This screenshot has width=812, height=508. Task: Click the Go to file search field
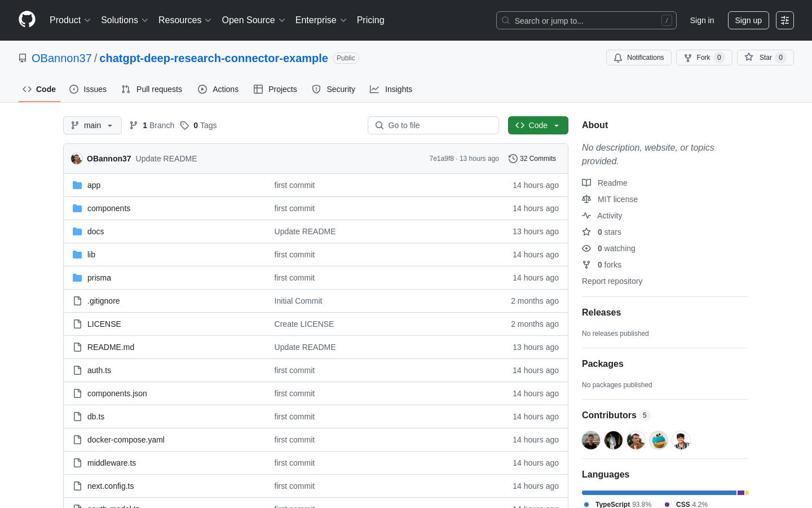click(433, 125)
